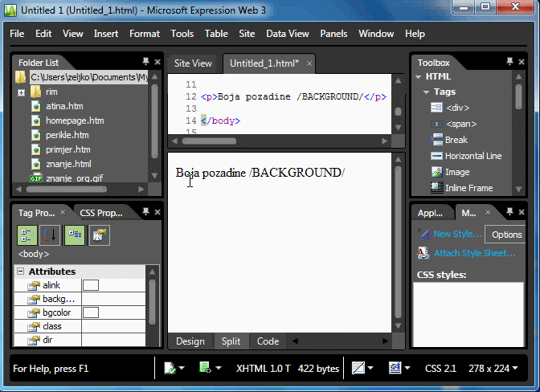Click the Show categorized list icon
This screenshot has width=540, height=392.
(x=27, y=235)
